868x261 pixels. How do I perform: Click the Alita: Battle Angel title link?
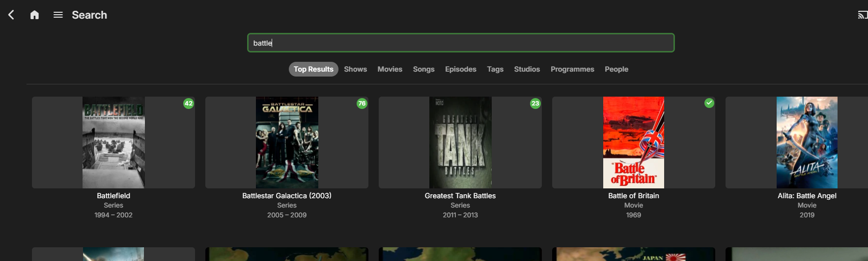807,196
